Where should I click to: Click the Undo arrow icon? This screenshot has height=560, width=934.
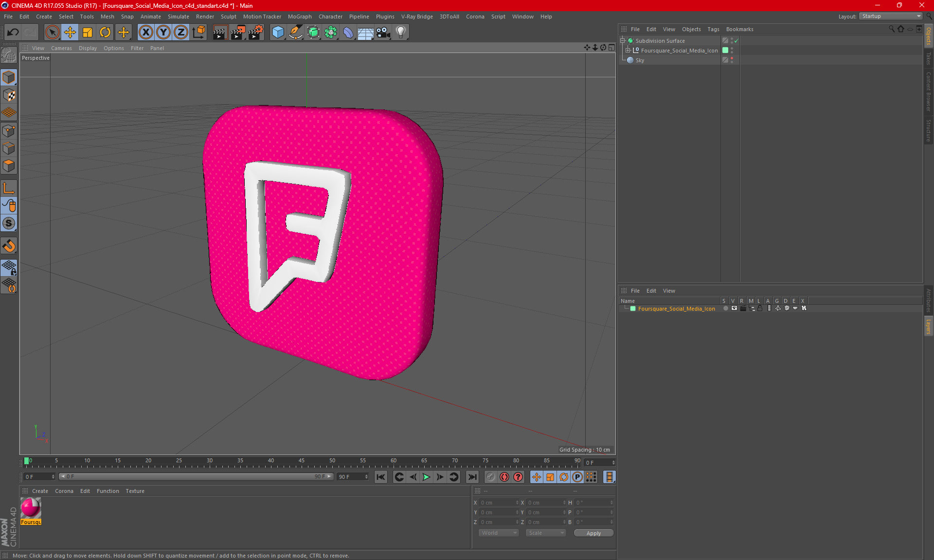pos(13,33)
